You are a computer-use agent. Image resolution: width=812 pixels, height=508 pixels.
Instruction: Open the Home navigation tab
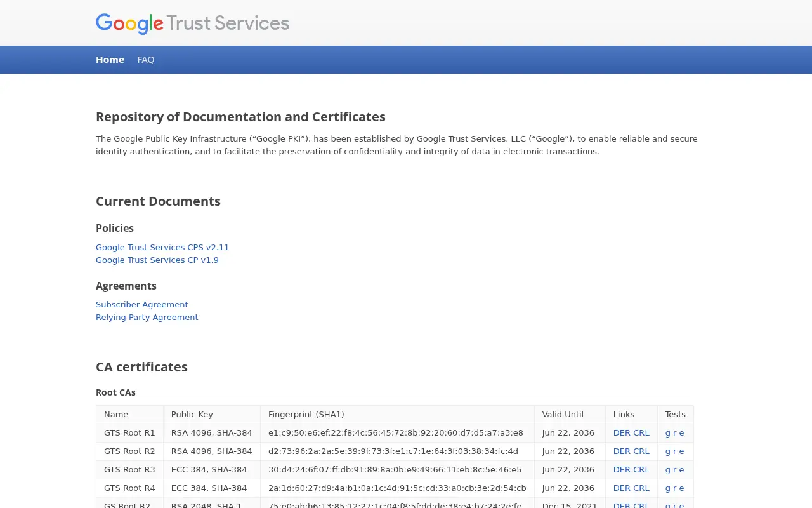point(110,60)
